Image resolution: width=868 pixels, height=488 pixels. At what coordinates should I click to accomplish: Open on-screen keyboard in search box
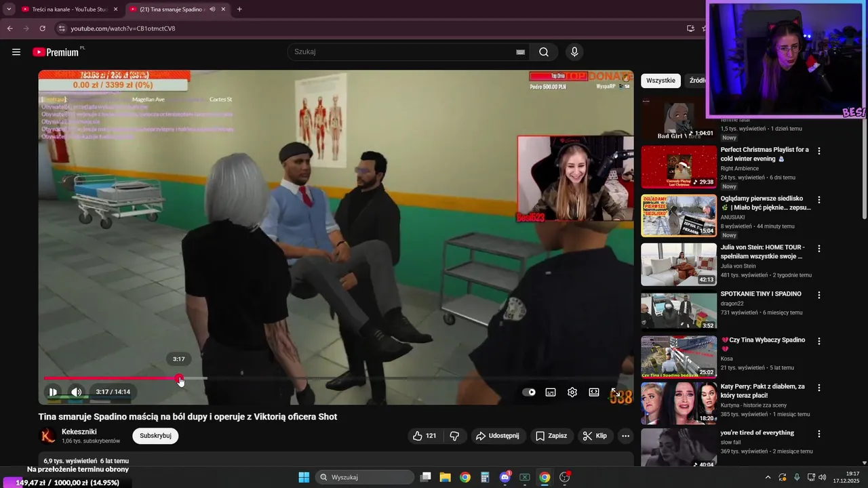pyautogui.click(x=520, y=52)
